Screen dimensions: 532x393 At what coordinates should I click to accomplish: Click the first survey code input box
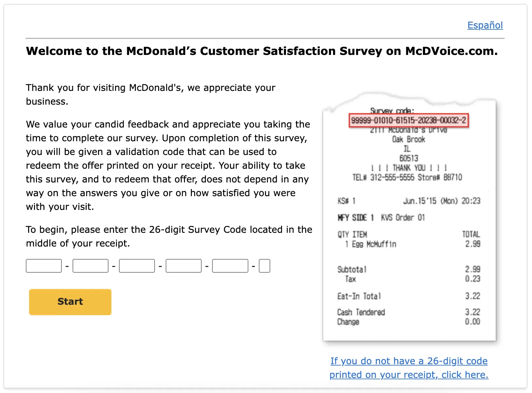coord(43,265)
